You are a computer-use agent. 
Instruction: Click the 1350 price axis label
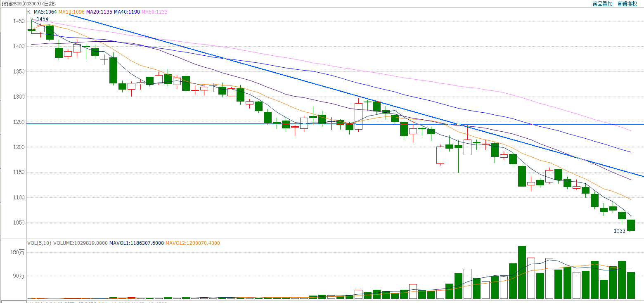point(19,71)
